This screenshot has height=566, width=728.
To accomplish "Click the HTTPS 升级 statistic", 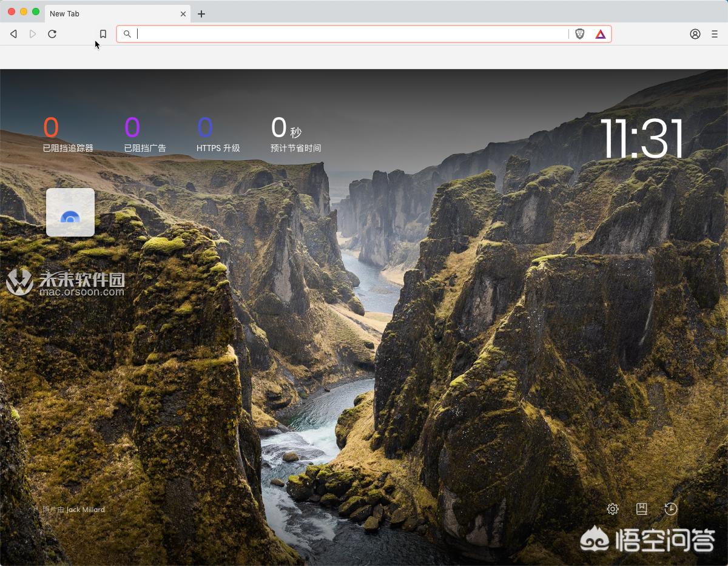I will pyautogui.click(x=218, y=135).
